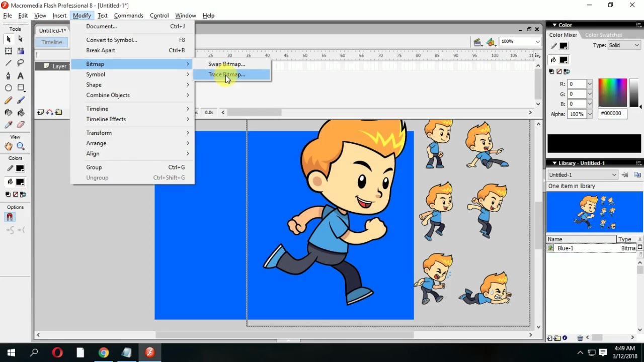Activate Fill color bucket in Color Mixer

click(554, 60)
